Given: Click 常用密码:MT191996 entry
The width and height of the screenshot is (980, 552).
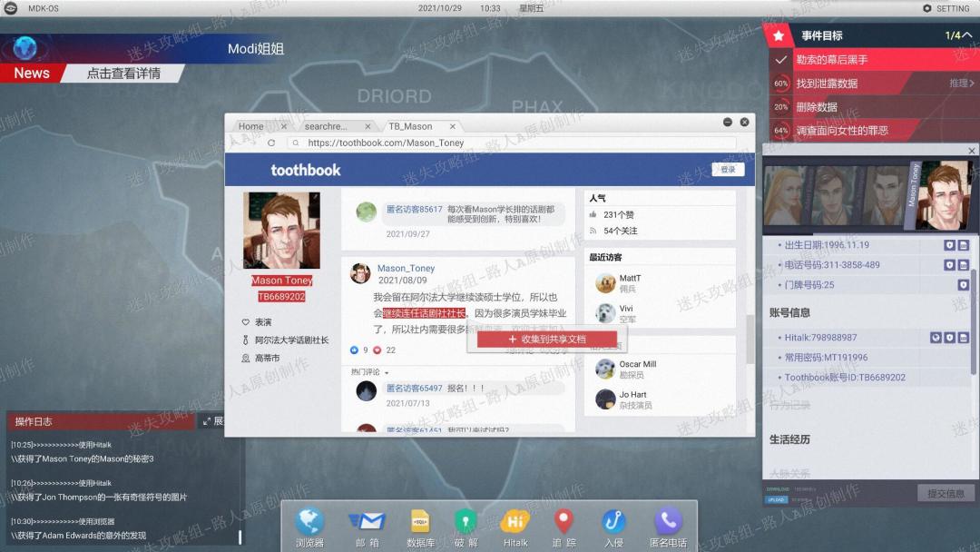Looking at the screenshot, I should (827, 358).
